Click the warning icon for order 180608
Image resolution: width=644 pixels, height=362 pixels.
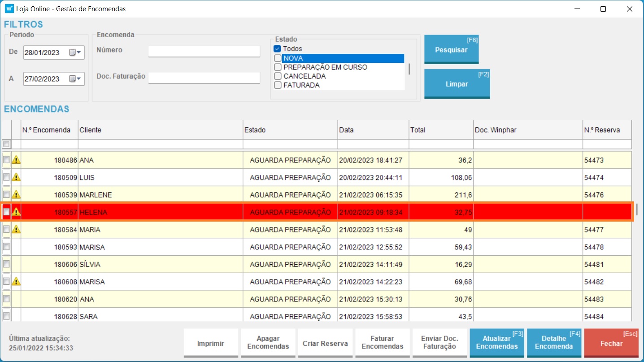pos(16,282)
